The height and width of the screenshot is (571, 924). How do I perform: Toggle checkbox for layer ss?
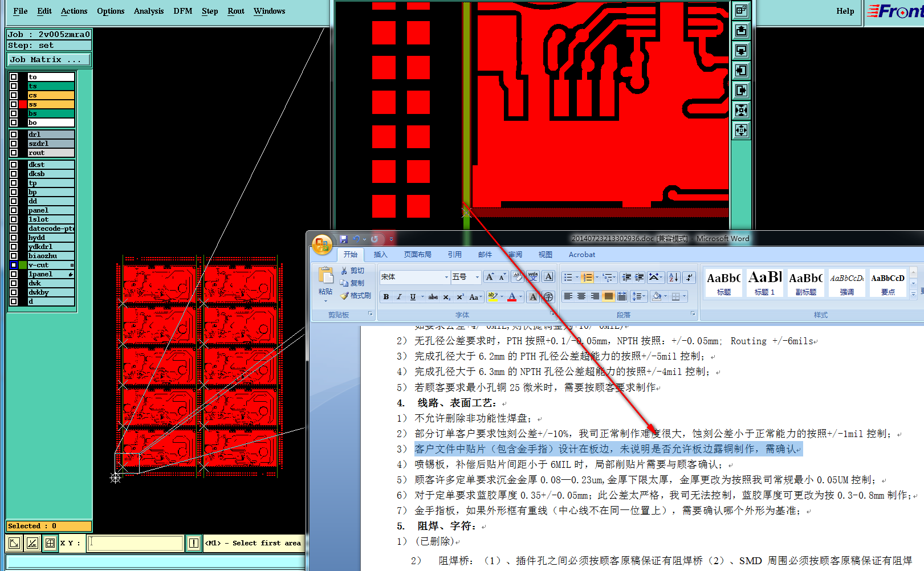click(14, 104)
